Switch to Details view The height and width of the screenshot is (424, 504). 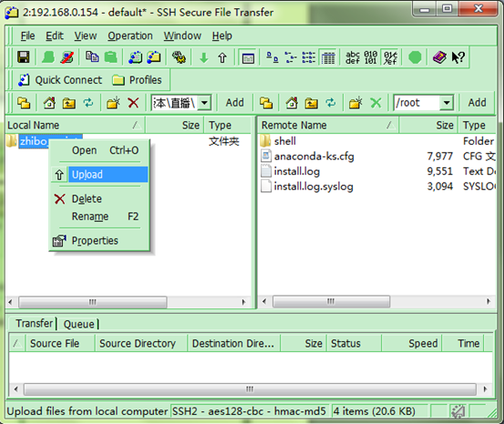tap(328, 58)
